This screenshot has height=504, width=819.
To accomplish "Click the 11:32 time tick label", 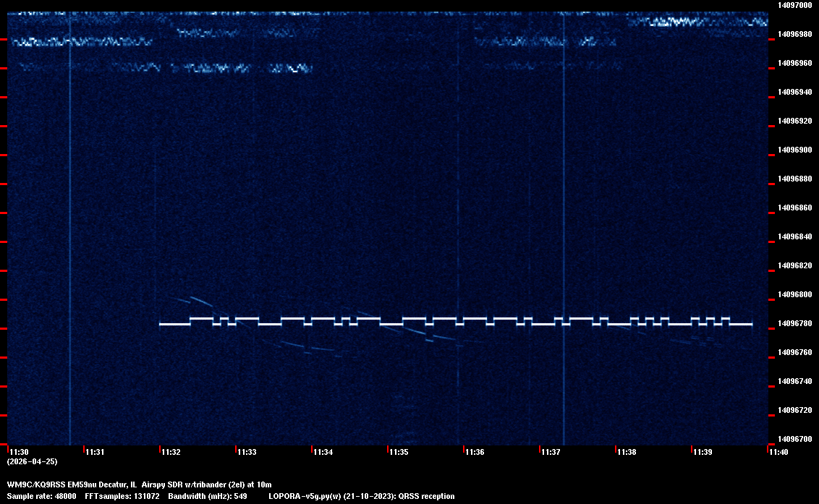I will pyautogui.click(x=171, y=452).
